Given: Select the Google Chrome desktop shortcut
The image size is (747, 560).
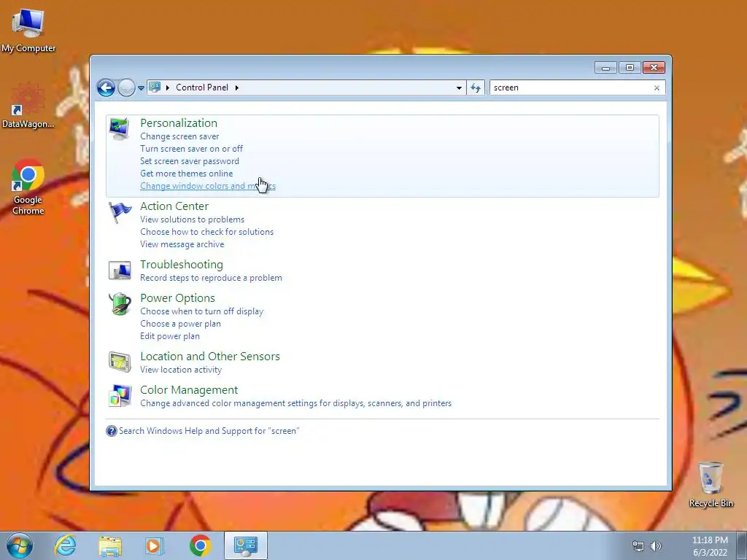Looking at the screenshot, I should coord(28,187).
